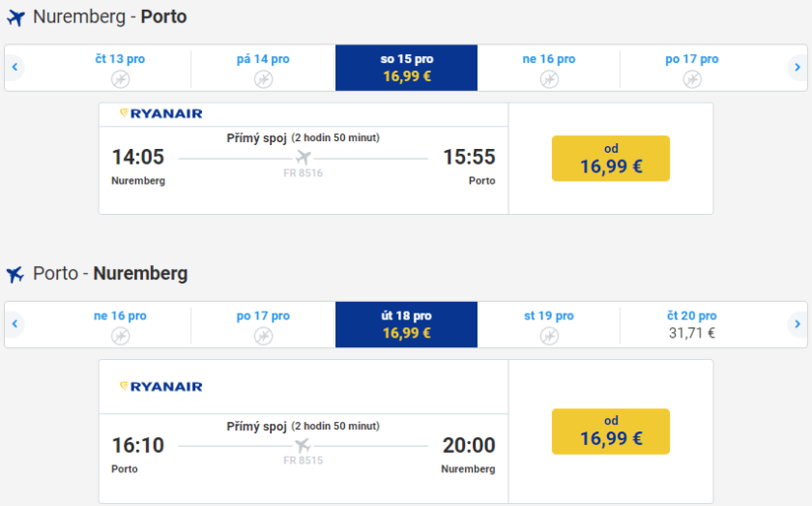The height and width of the screenshot is (506, 812).
Task: Click the Ryanair logo in the return flight card
Action: click(x=160, y=386)
